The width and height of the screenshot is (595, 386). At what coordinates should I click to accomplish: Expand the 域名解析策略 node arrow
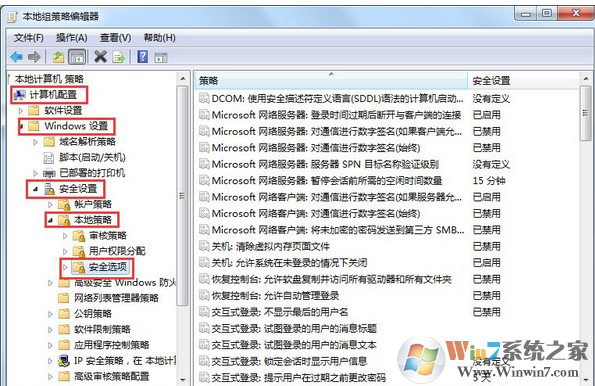coord(36,142)
